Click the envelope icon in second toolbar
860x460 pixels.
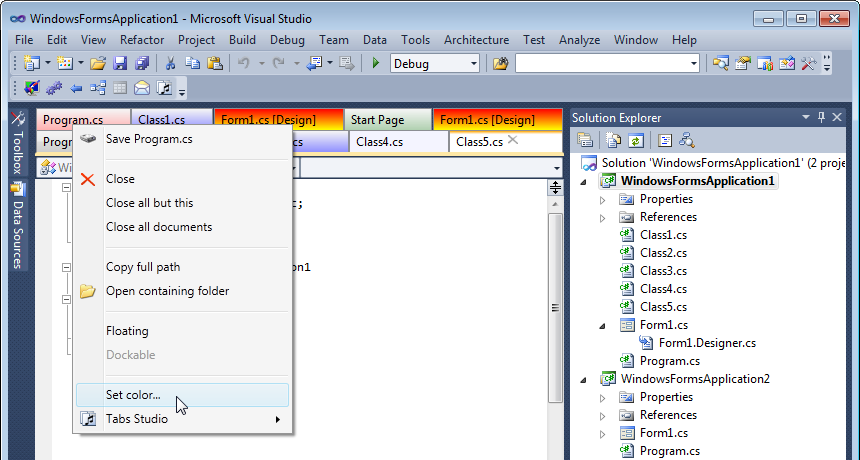tap(142, 88)
